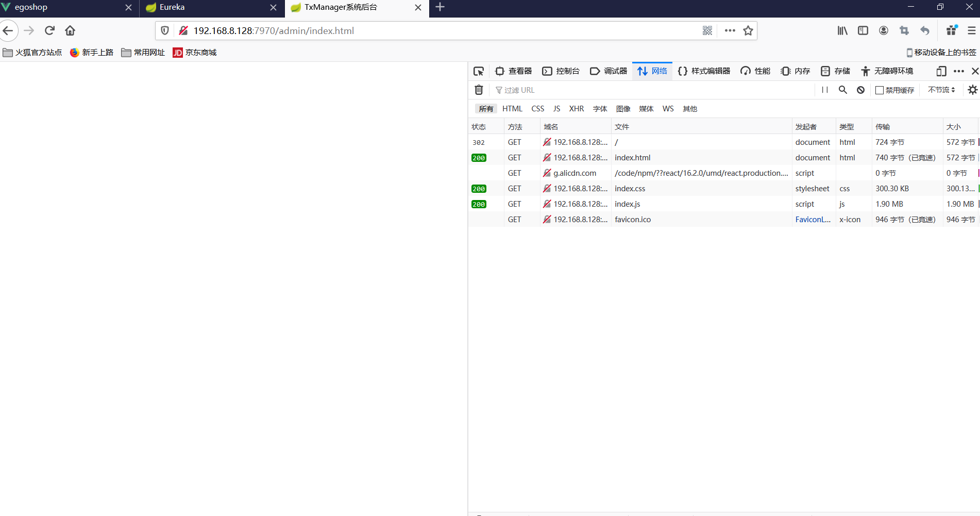Open request blocking panel
Image resolution: width=980 pixels, height=516 pixels.
click(860, 90)
